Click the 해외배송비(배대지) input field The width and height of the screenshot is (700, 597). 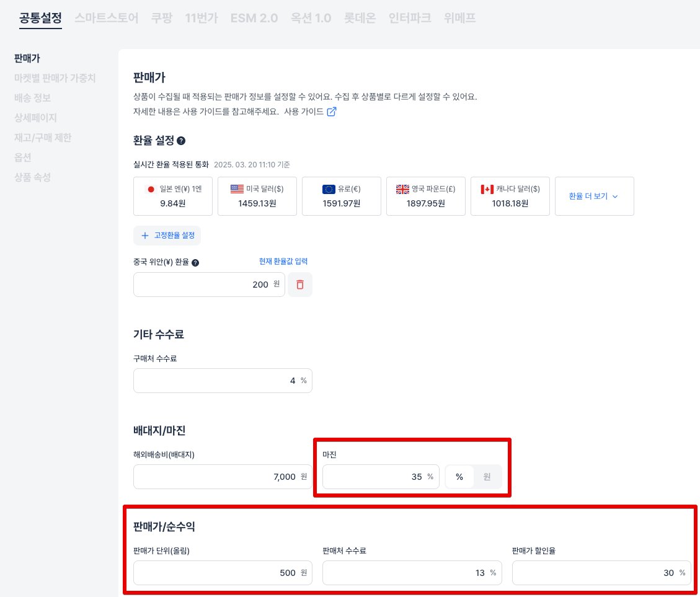tap(223, 477)
